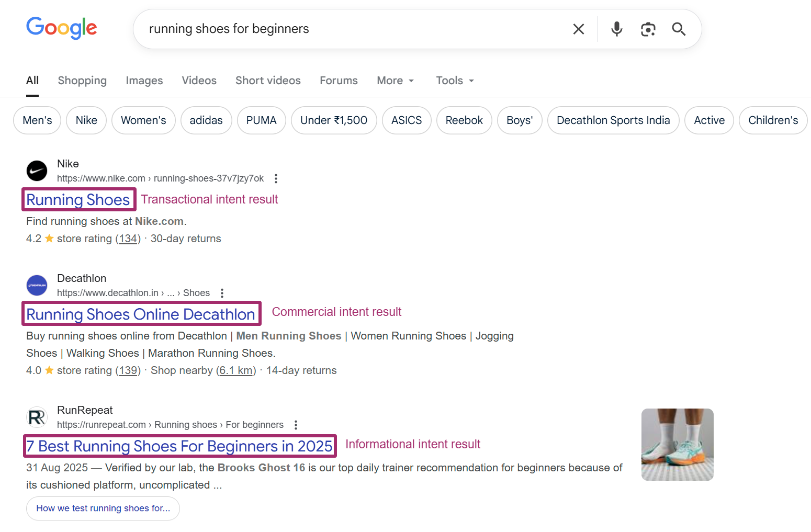Click the magnifying glass search icon
The width and height of the screenshot is (811, 532).
pos(679,29)
